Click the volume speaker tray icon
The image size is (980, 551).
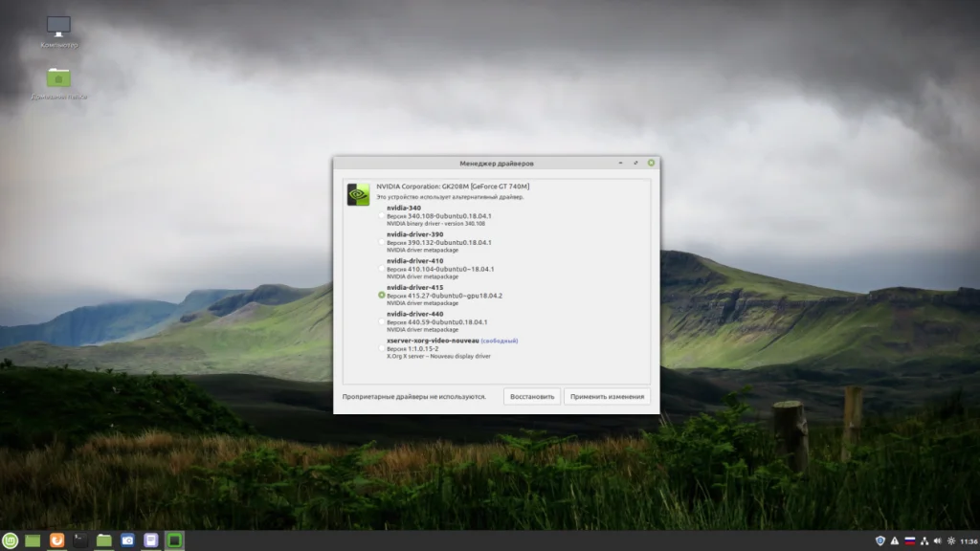click(x=938, y=541)
